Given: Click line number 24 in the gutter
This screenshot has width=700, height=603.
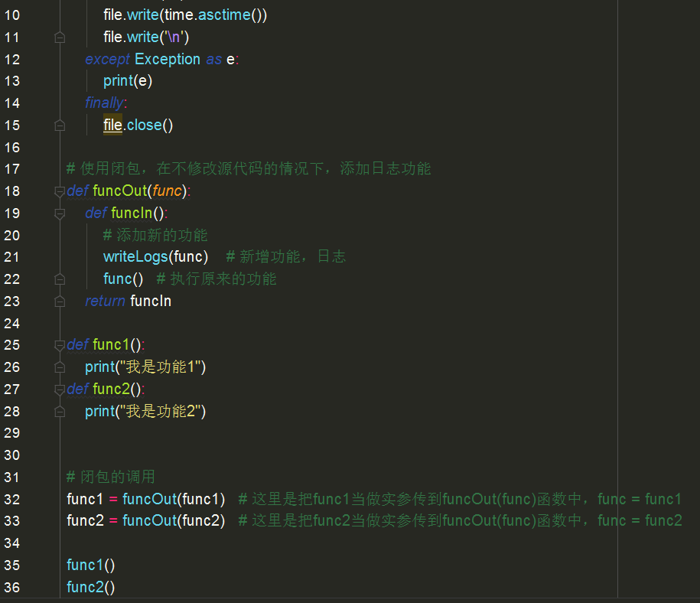Looking at the screenshot, I should (12, 324).
